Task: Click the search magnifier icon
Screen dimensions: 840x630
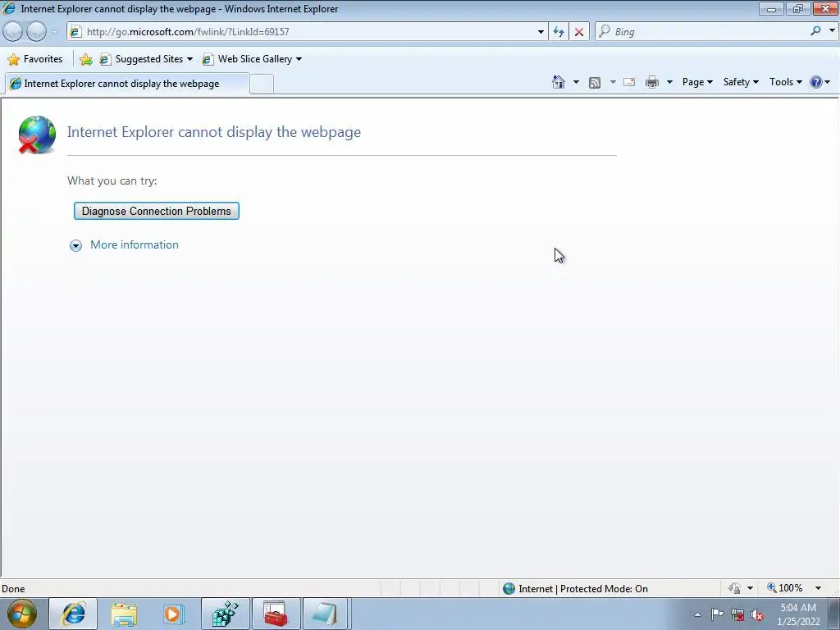Action: click(815, 31)
